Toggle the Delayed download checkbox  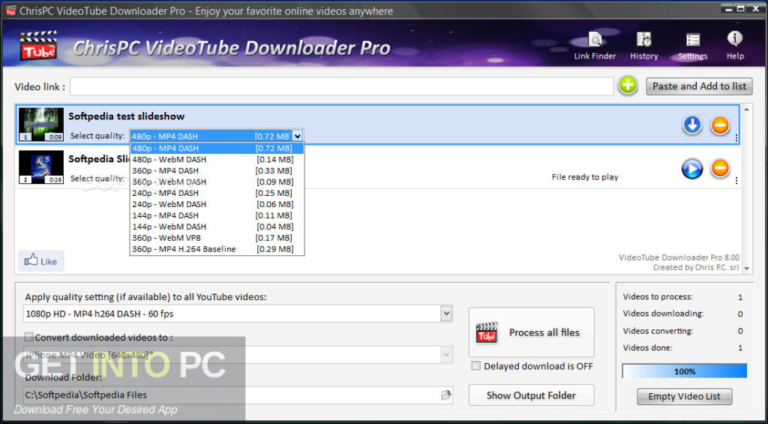coord(476,366)
